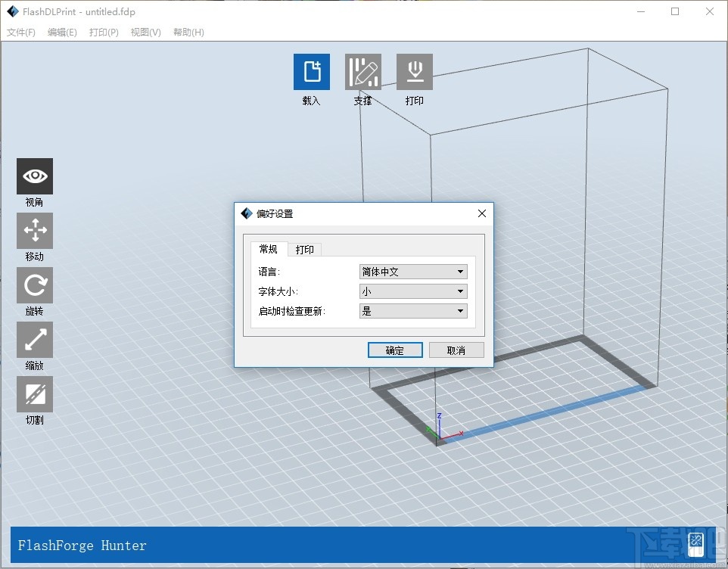The image size is (728, 569).
Task: Confirm preferences with the 确定 button
Action: click(x=394, y=350)
